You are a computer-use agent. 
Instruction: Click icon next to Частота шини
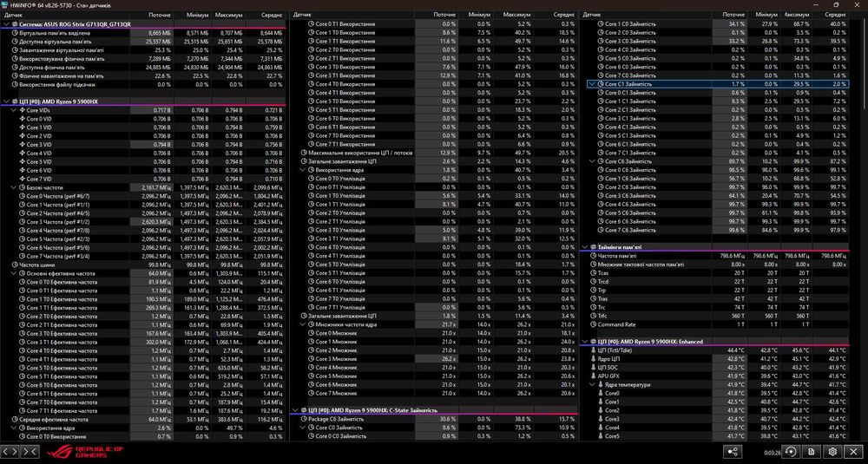click(x=15, y=265)
